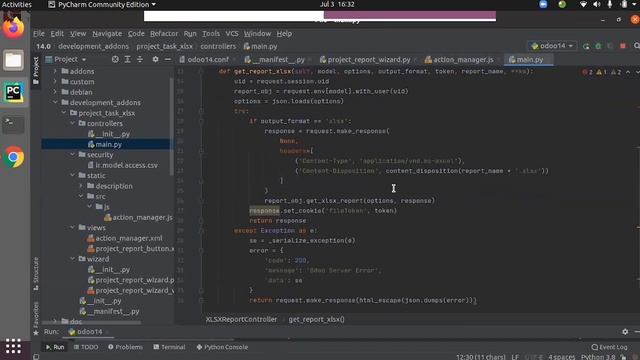Stop the running odoo14 process
The height and width of the screenshot is (360, 640).
click(622, 46)
